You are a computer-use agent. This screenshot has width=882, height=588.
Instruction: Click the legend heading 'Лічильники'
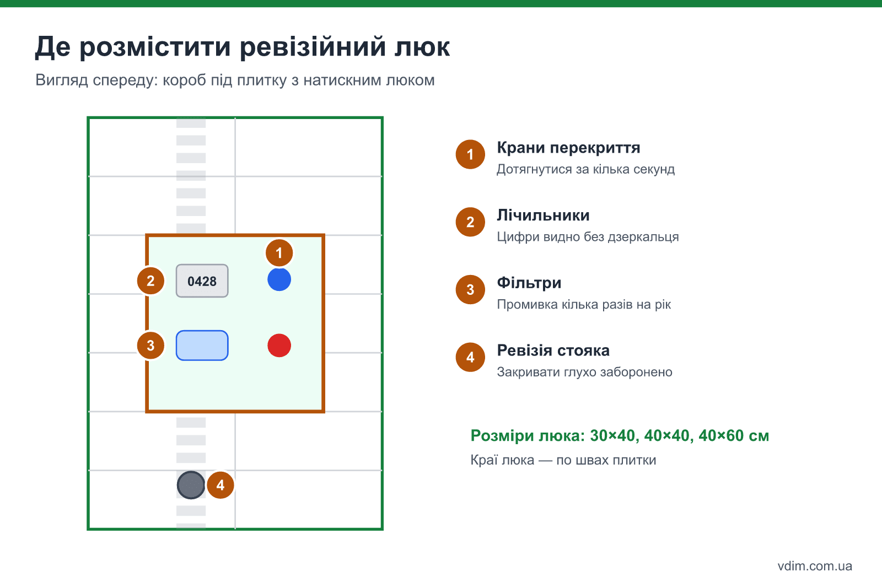(543, 215)
